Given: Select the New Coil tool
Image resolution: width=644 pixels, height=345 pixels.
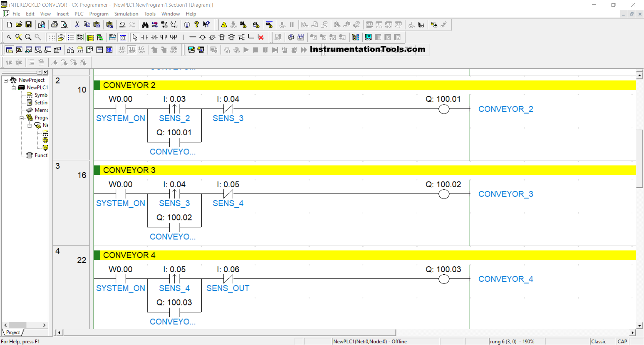Looking at the screenshot, I should tap(202, 37).
